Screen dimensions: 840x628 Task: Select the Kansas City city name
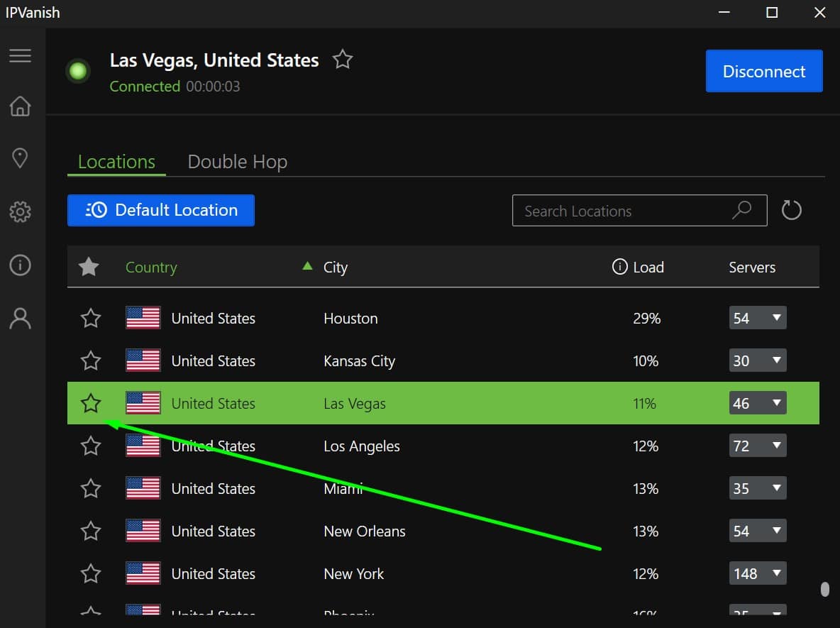(360, 361)
